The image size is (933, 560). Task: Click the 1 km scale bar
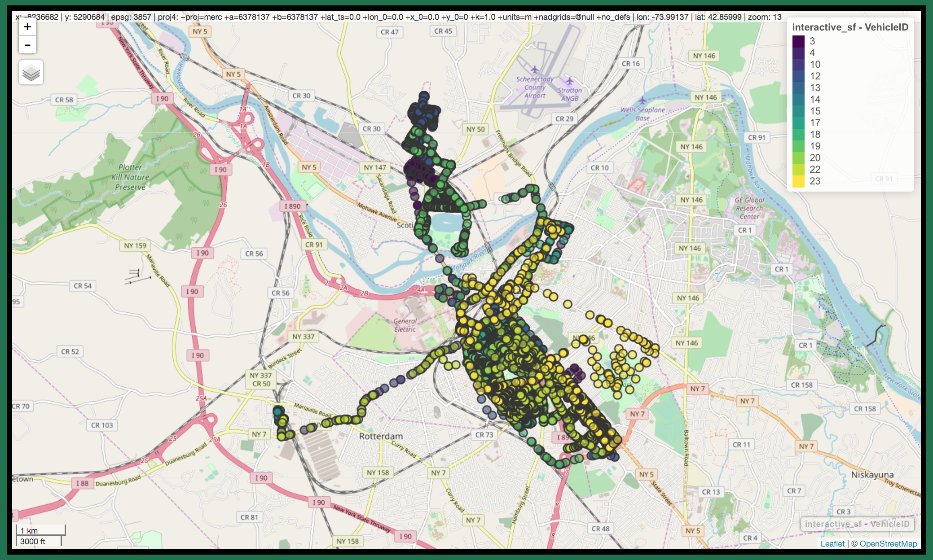coord(40,530)
